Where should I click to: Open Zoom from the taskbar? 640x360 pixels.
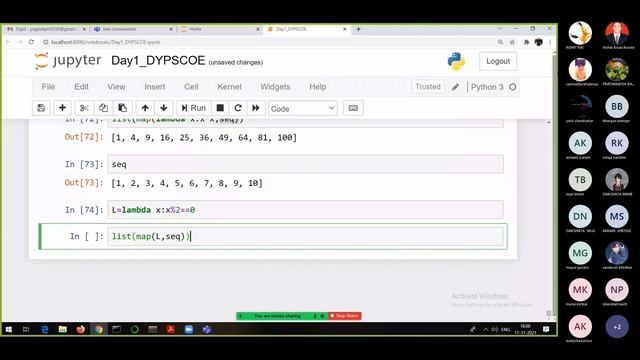coord(189,329)
